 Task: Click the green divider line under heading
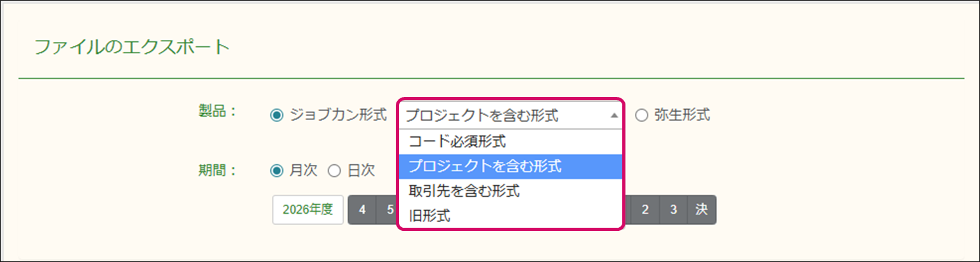491,79
